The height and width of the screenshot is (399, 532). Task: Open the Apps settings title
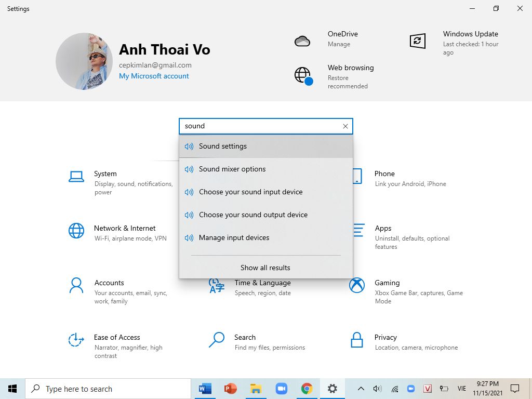(383, 229)
